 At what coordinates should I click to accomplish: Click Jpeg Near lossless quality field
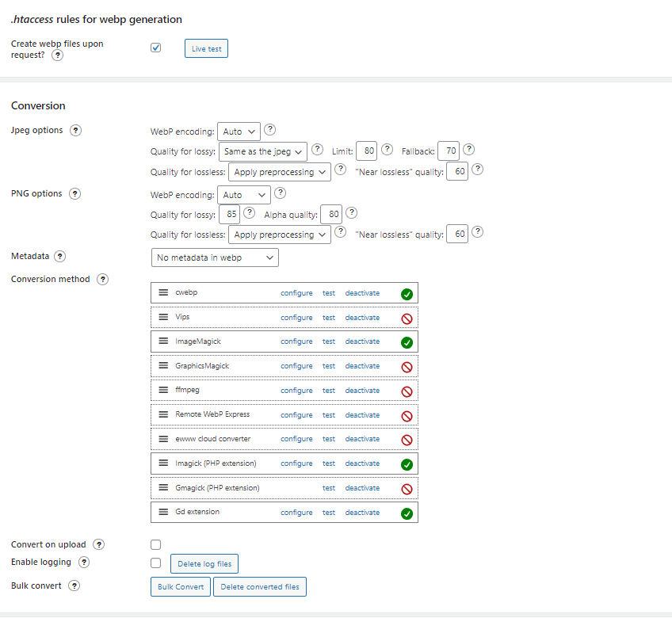pos(457,171)
